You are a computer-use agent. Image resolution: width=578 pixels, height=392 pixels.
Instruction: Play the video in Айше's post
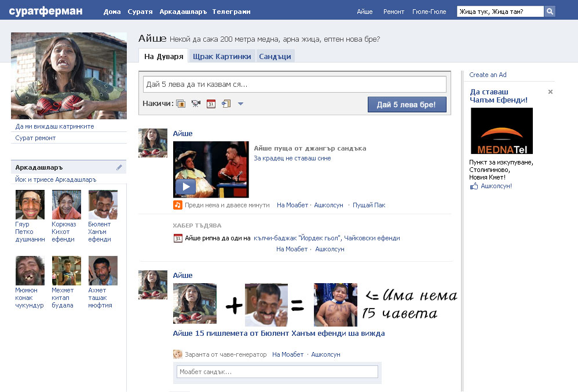(185, 187)
